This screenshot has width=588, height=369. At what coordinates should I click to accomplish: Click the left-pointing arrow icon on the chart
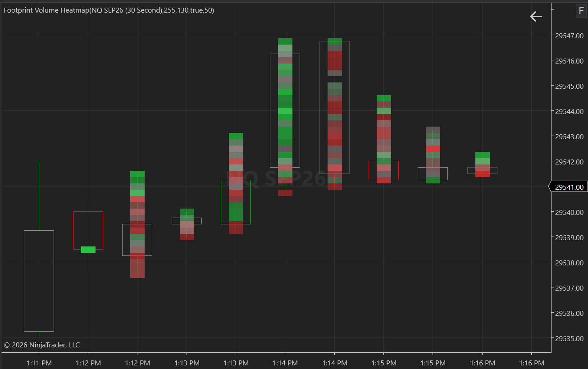536,17
